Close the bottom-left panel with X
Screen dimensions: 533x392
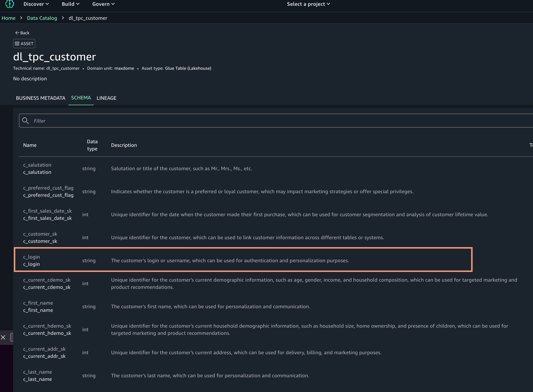tap(3, 337)
